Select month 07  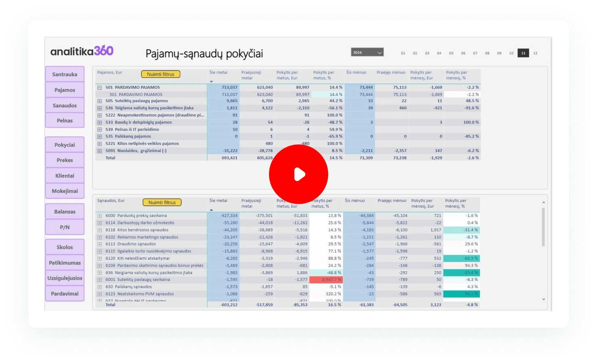pyautogui.click(x=475, y=53)
